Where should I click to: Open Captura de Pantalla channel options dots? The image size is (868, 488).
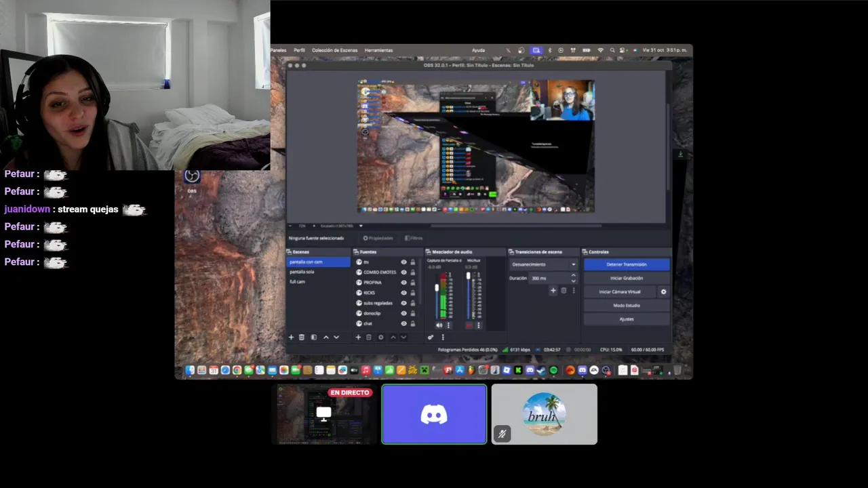point(448,325)
